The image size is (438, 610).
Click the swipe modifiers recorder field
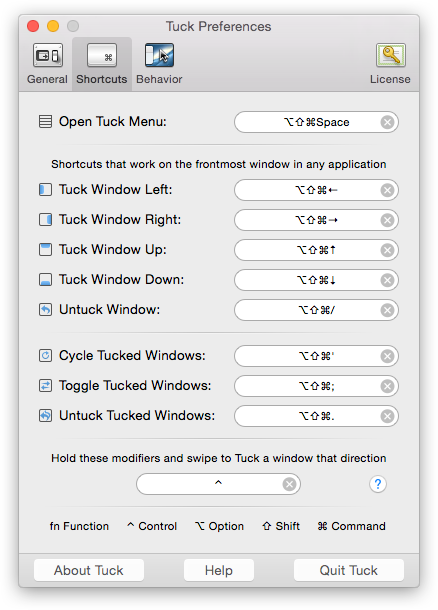[218, 484]
